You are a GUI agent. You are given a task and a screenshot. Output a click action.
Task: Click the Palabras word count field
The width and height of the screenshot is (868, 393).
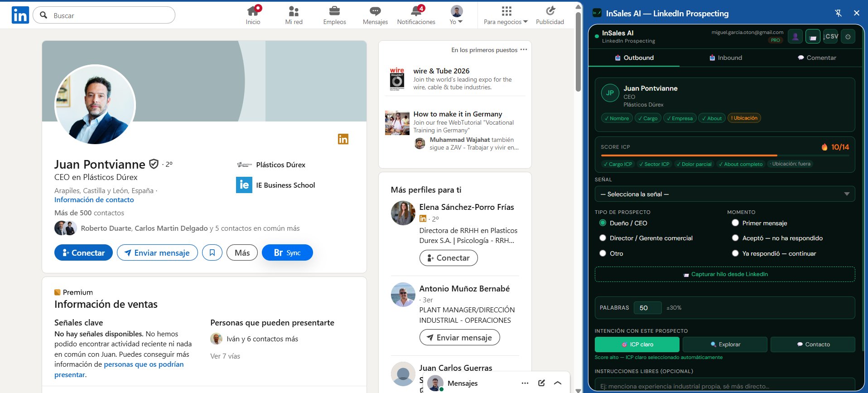[647, 308]
